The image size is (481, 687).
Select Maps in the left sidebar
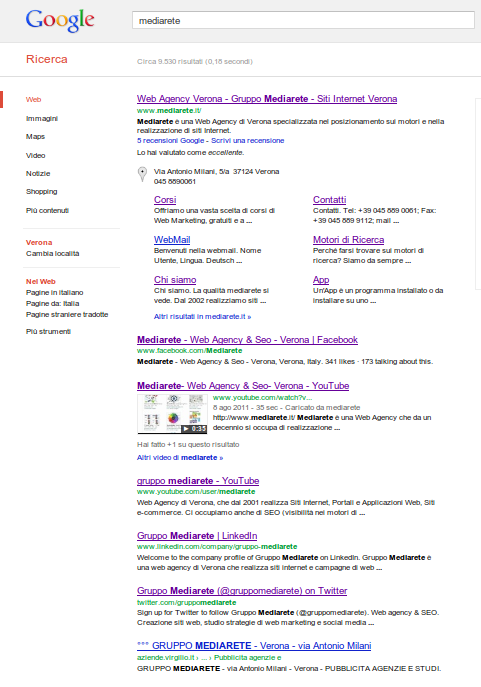(x=35, y=137)
